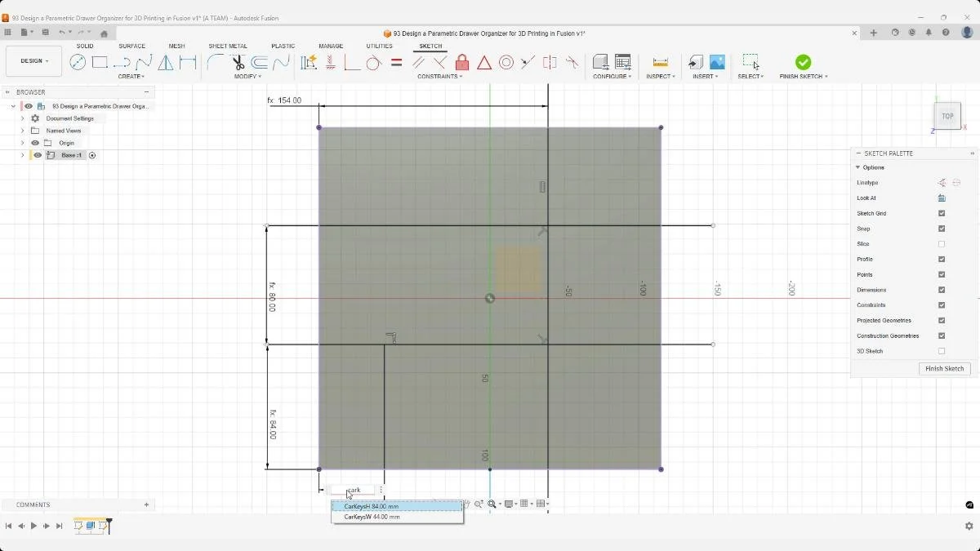Image resolution: width=980 pixels, height=551 pixels.
Task: Switch to the SOLID tab
Action: coord(85,46)
